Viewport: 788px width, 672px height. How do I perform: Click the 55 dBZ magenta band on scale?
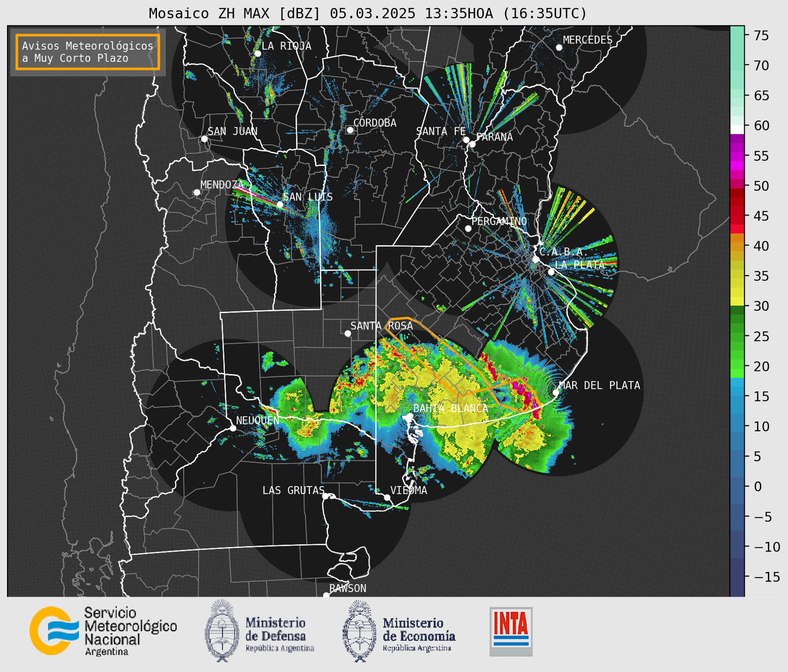click(x=737, y=156)
